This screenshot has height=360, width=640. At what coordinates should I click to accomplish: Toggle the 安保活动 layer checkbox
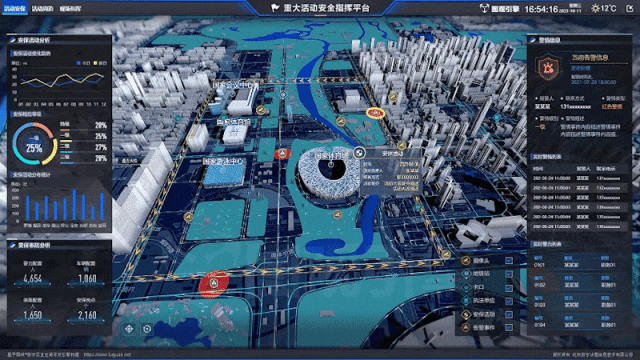click(x=509, y=314)
